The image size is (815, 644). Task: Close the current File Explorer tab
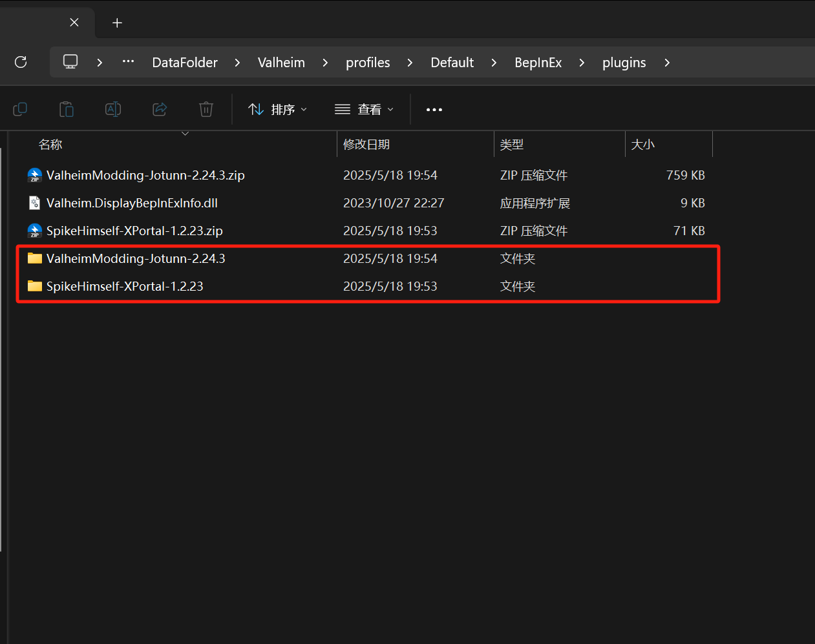pos(74,23)
